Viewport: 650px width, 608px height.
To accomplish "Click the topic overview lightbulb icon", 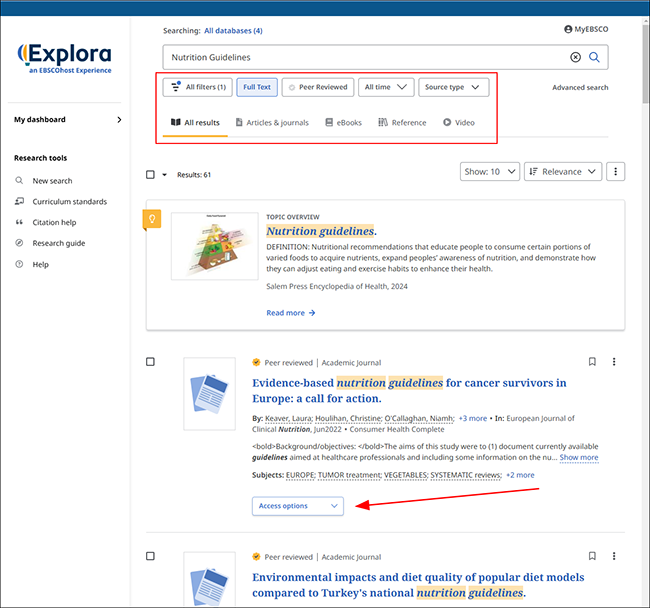I will 152,219.
